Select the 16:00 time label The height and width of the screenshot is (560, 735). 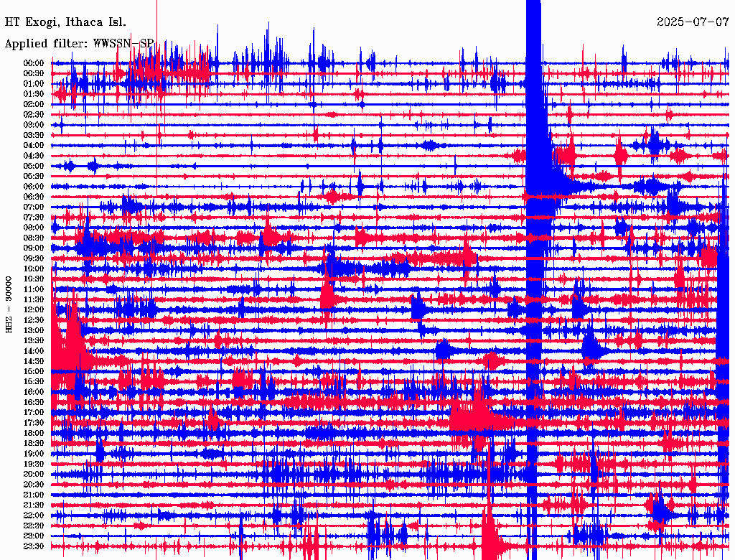point(34,392)
